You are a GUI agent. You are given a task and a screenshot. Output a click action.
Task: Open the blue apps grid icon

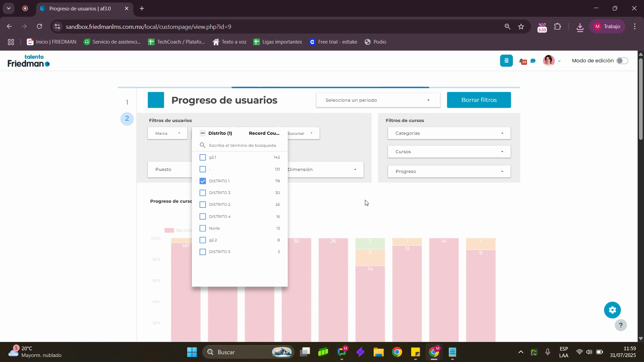pos(506,61)
